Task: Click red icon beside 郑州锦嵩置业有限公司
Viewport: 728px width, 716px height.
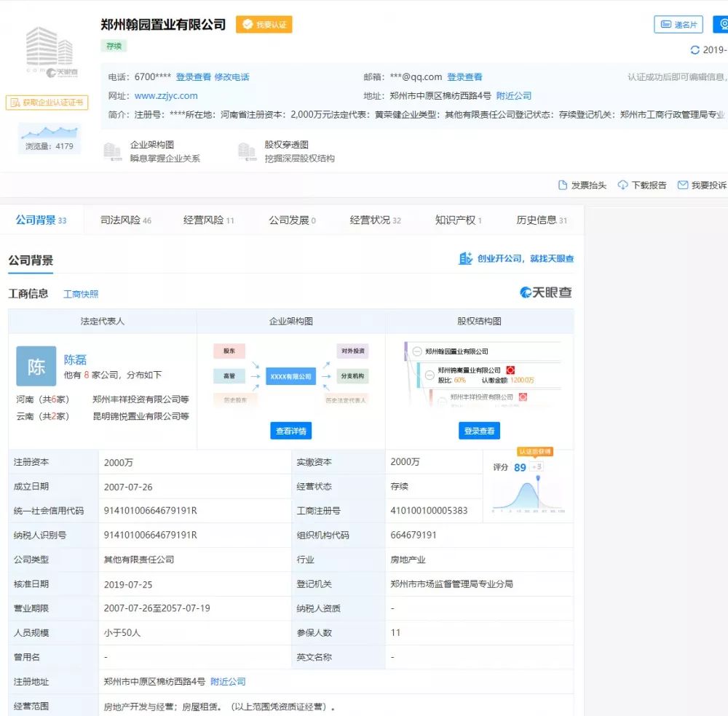Action: [x=510, y=370]
